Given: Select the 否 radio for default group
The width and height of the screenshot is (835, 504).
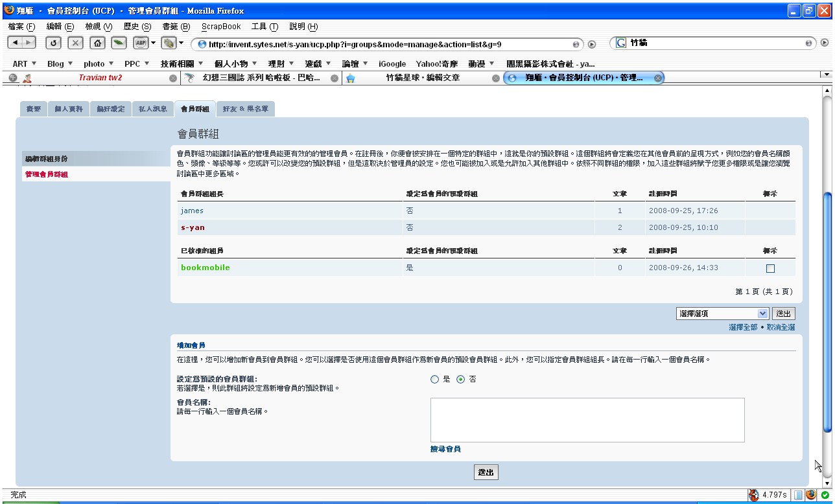Looking at the screenshot, I should click(461, 380).
